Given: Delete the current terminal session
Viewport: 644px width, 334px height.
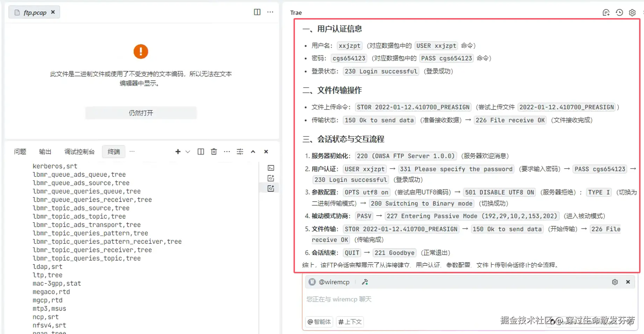Looking at the screenshot, I should pos(214,151).
